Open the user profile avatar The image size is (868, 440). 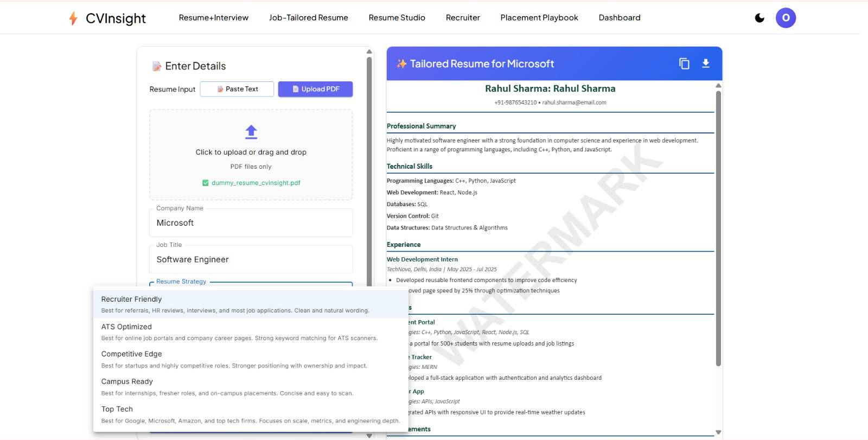pyautogui.click(x=786, y=18)
